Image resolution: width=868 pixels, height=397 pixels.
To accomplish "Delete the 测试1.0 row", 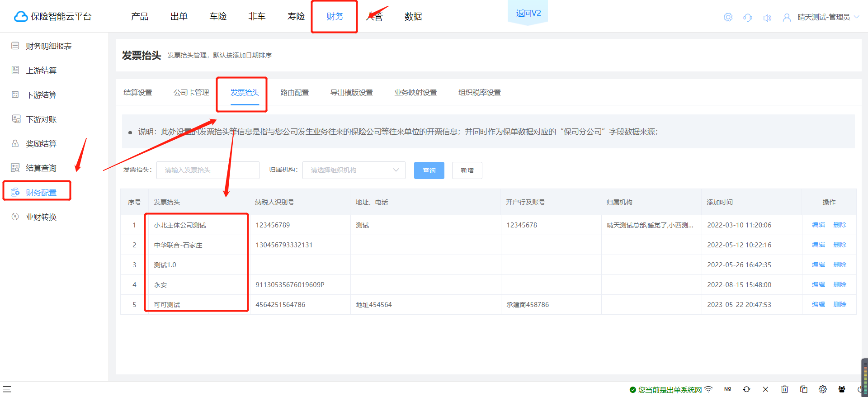I will (x=840, y=265).
